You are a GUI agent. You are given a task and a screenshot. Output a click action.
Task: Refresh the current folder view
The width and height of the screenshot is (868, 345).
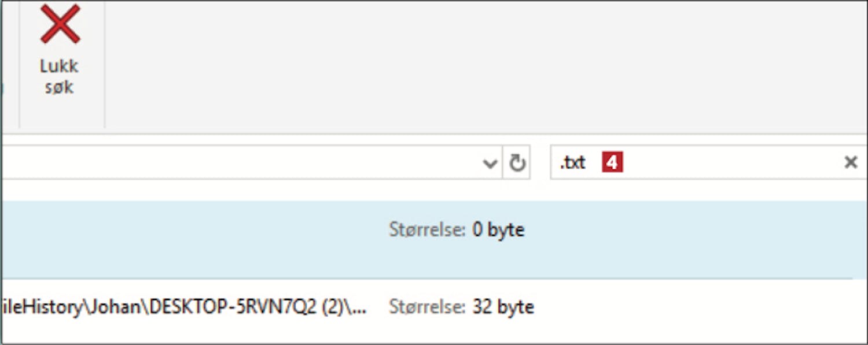click(517, 164)
